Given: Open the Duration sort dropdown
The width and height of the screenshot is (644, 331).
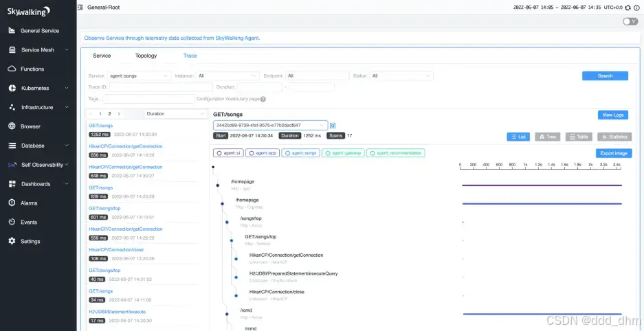Looking at the screenshot, I should pyautogui.click(x=176, y=113).
